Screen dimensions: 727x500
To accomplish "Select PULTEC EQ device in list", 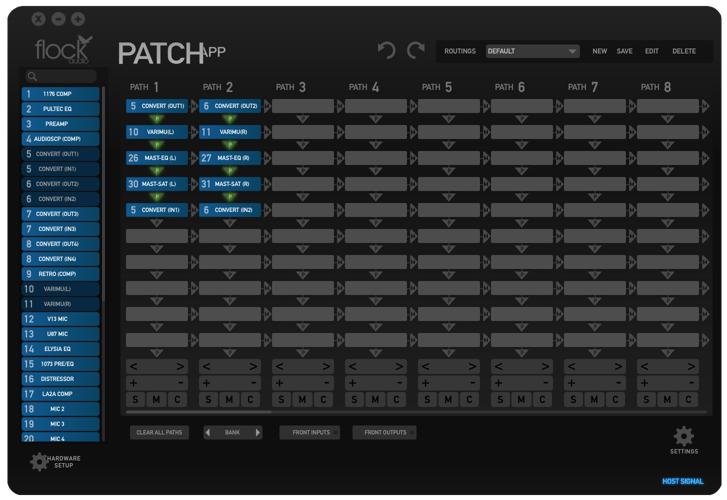I will 60,109.
